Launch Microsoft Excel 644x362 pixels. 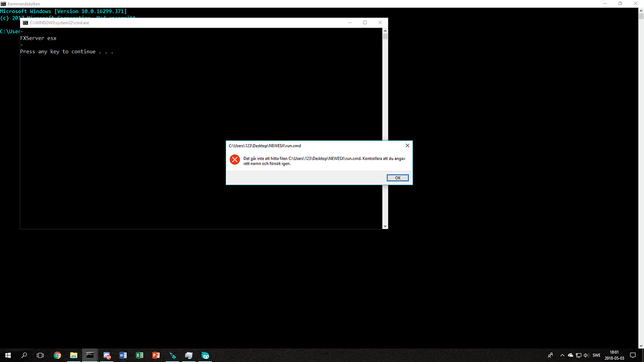point(139,355)
